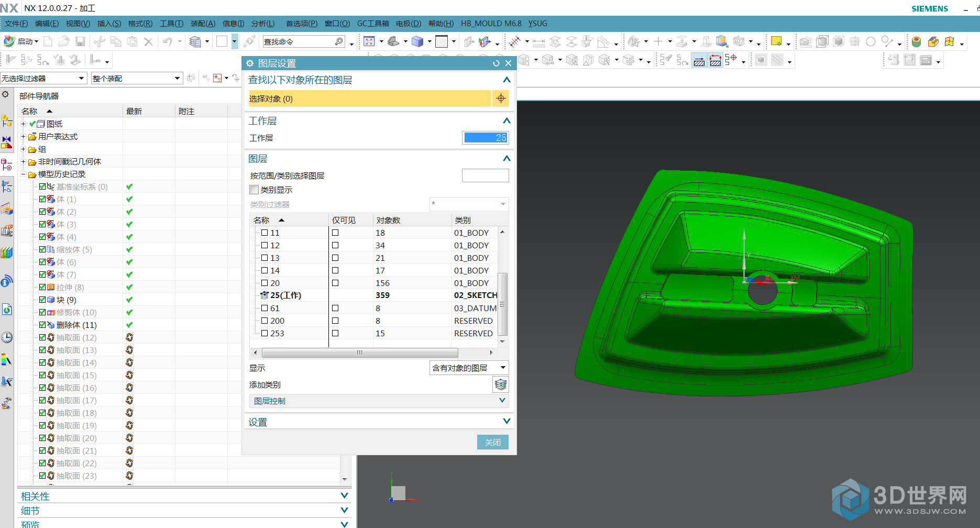980x528 pixels.
Task: Open the 格式(R) menu
Action: [x=140, y=24]
